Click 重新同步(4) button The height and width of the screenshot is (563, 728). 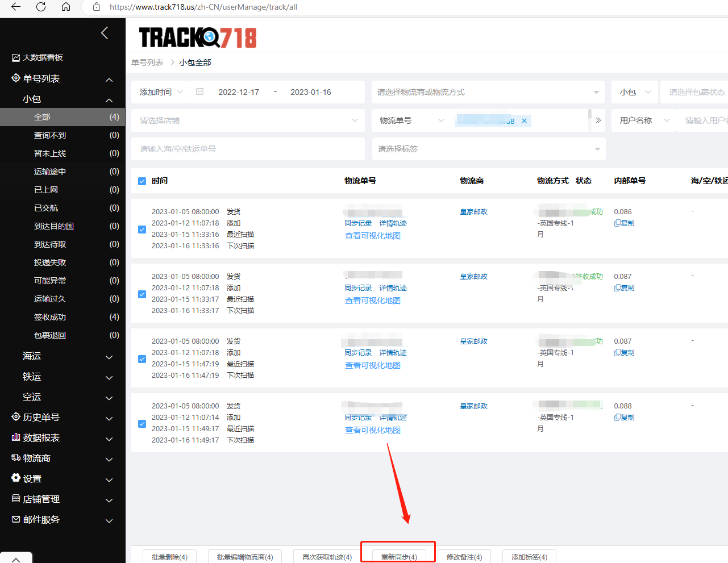point(399,557)
